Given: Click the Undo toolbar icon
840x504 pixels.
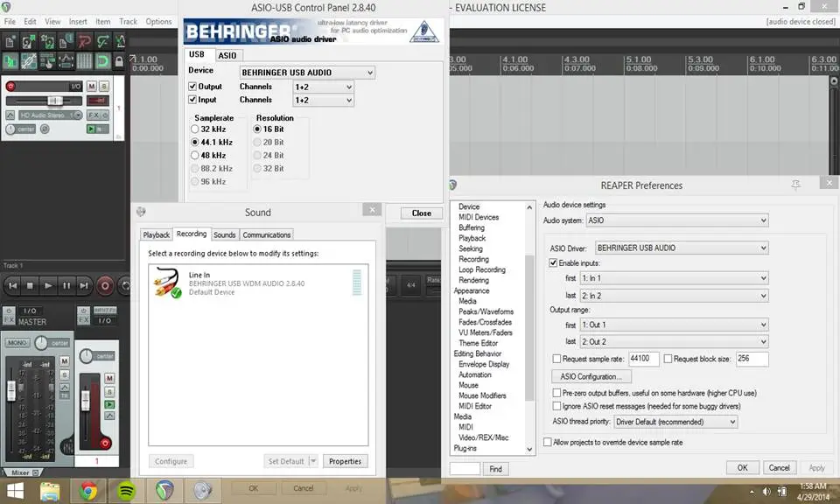Looking at the screenshot, I should tap(84, 41).
